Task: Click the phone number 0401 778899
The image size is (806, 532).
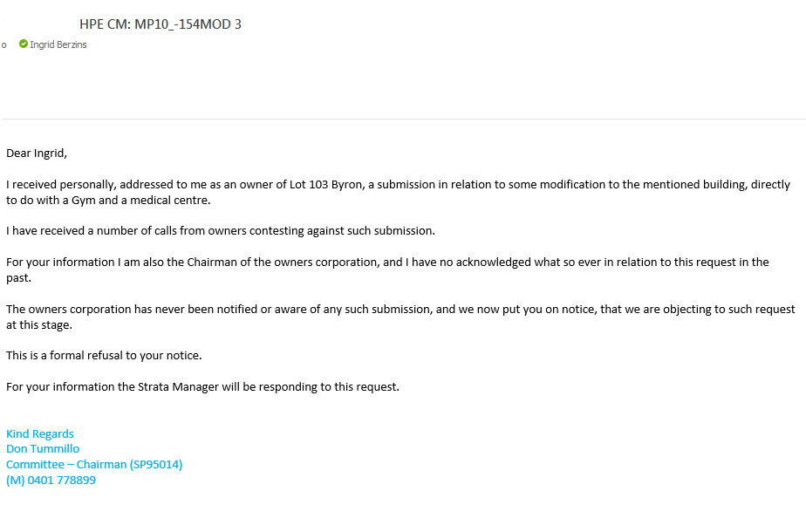Action: pyautogui.click(x=62, y=480)
